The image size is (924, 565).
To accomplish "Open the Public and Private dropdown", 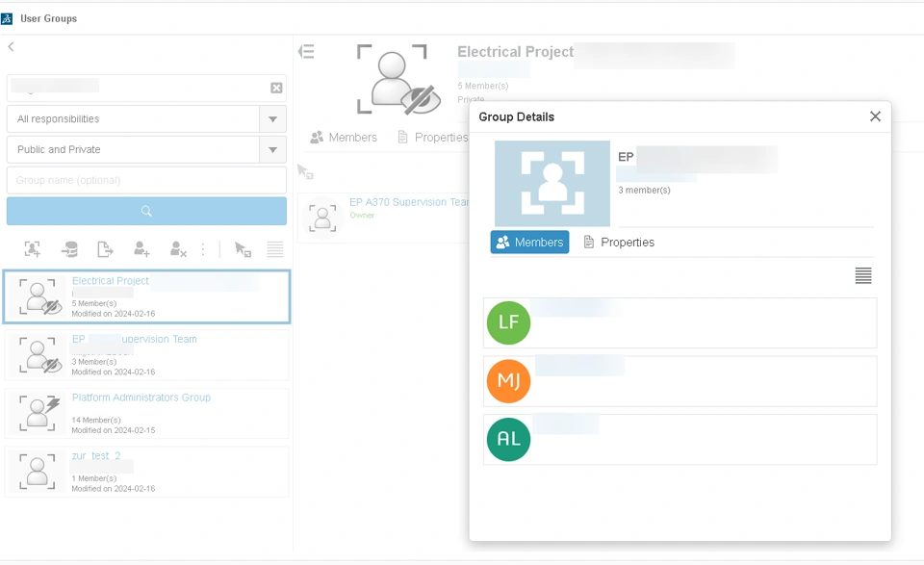I will pos(272,150).
